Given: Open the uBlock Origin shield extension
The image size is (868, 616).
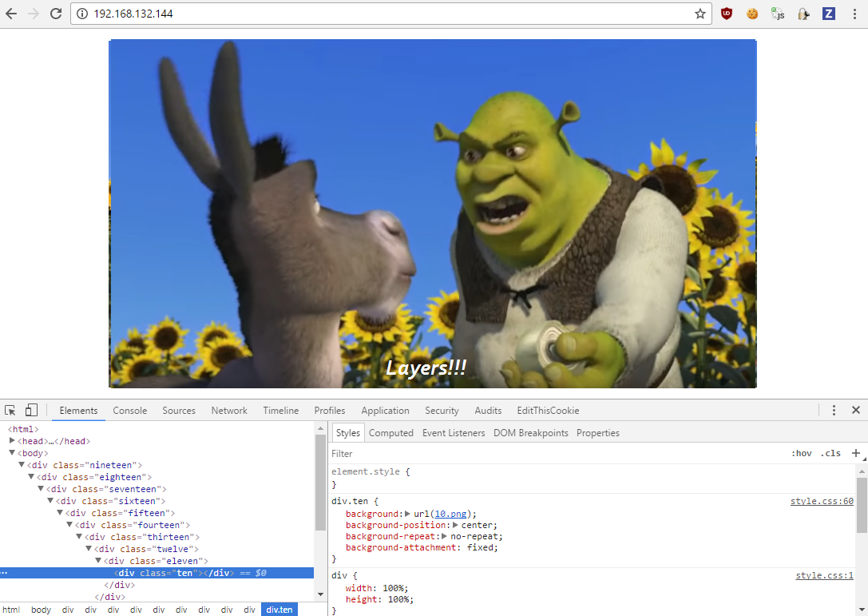Looking at the screenshot, I should 727,14.
